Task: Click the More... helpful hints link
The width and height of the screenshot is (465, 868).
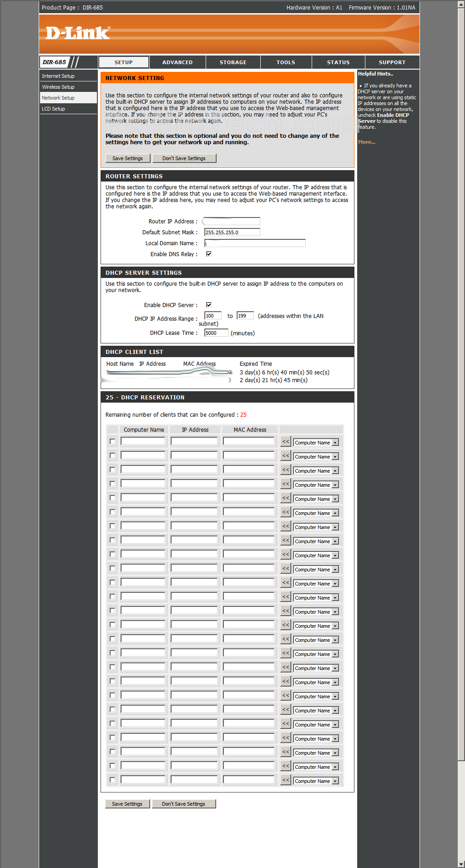Action: click(x=367, y=142)
